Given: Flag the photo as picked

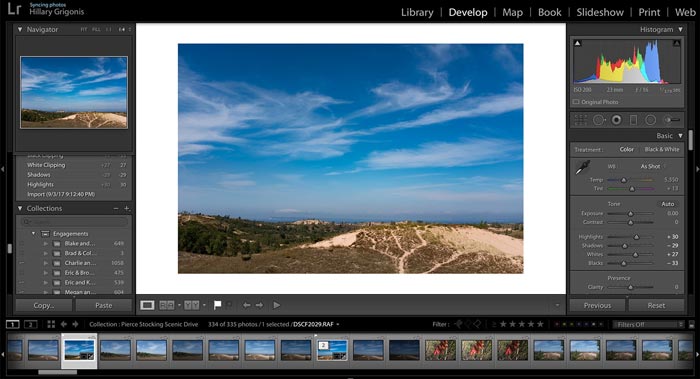Looking at the screenshot, I should [217, 305].
